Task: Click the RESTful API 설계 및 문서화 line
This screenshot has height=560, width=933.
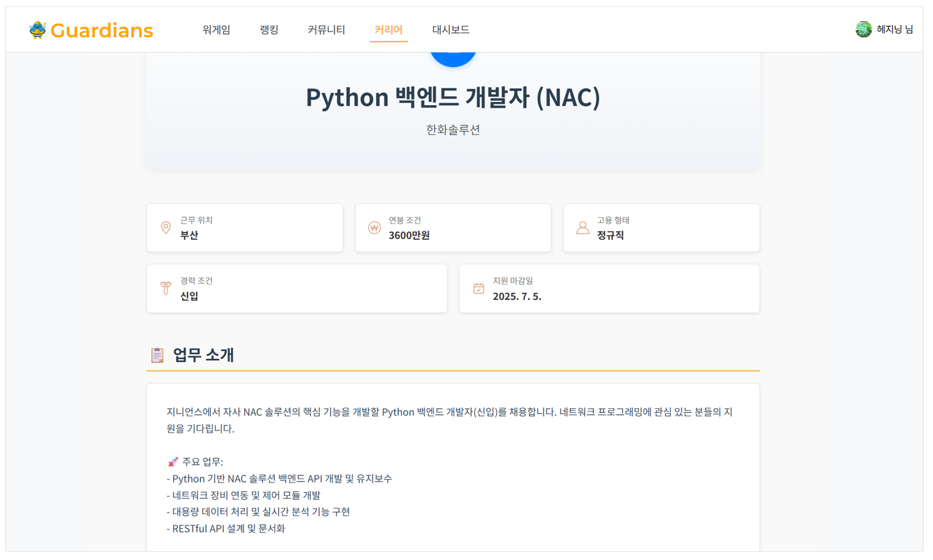Action: pyautogui.click(x=226, y=529)
